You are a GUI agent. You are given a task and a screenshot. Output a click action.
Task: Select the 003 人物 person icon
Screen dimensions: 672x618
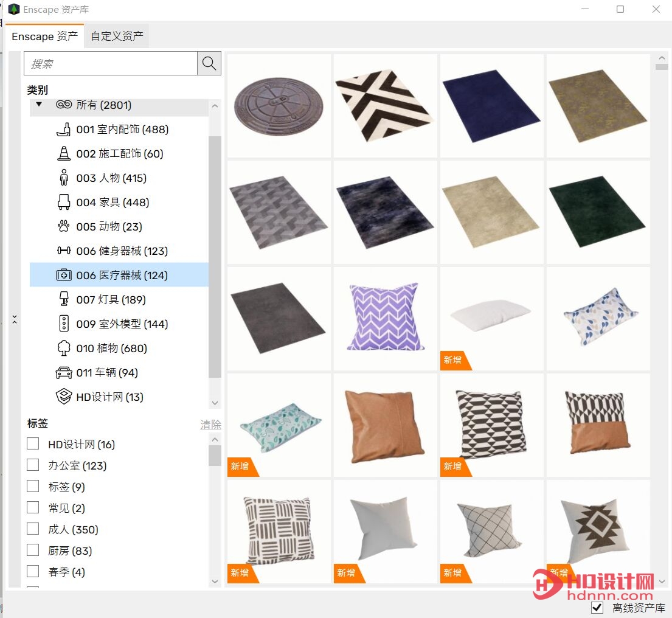click(64, 178)
